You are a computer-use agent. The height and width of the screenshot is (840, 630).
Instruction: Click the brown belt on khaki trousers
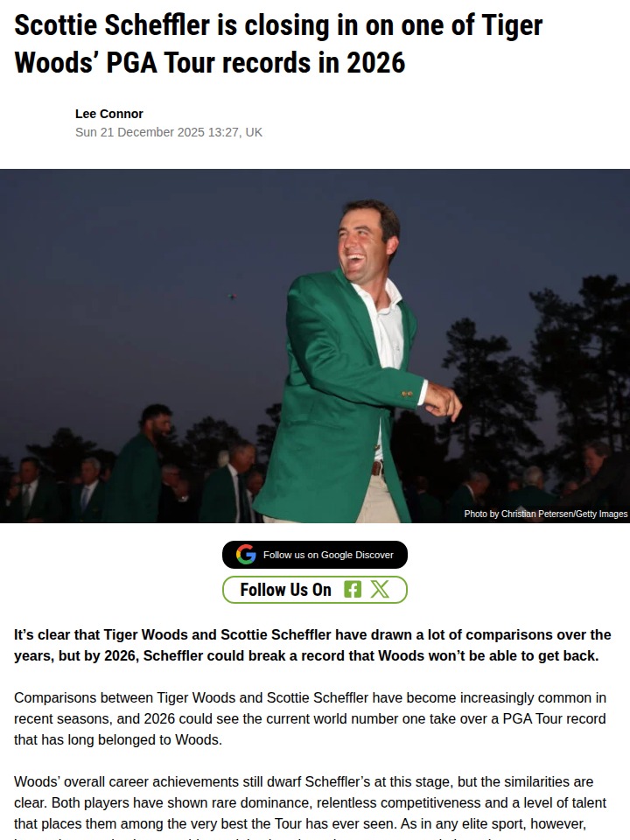(377, 467)
